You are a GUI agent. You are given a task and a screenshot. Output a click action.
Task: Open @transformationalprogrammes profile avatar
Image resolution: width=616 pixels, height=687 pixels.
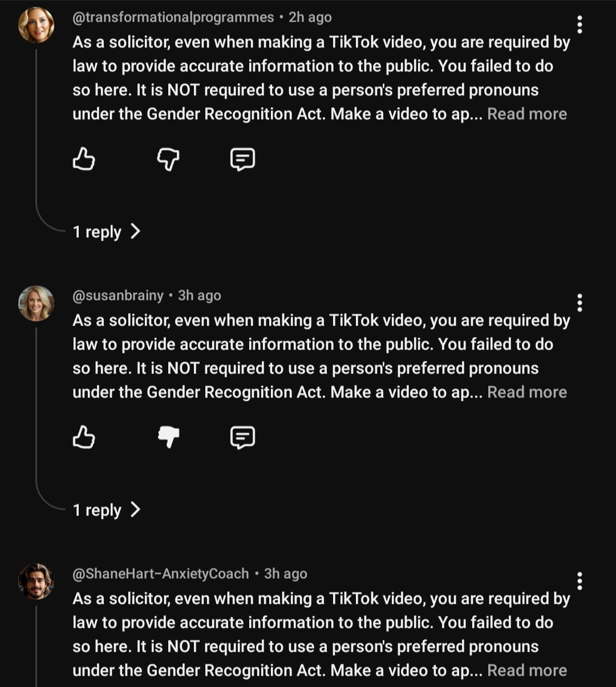37,25
